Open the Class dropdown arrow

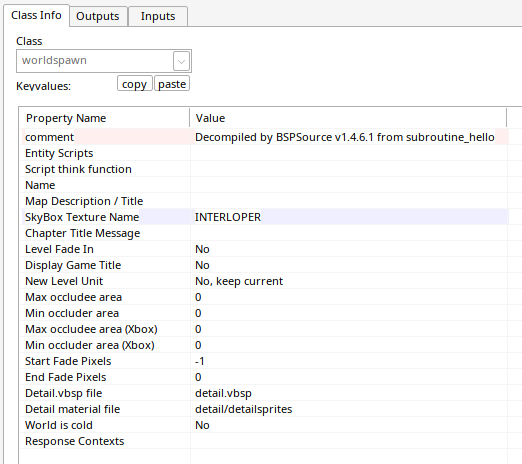tap(181, 61)
